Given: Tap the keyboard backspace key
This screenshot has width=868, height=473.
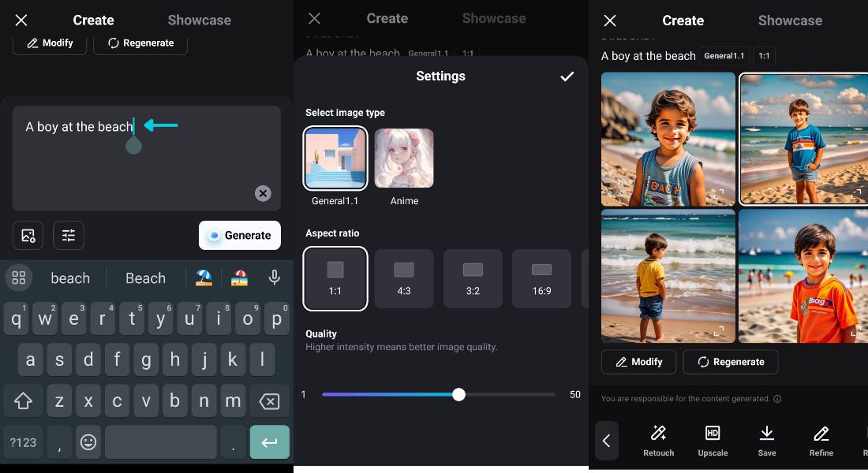Looking at the screenshot, I should tap(270, 400).
